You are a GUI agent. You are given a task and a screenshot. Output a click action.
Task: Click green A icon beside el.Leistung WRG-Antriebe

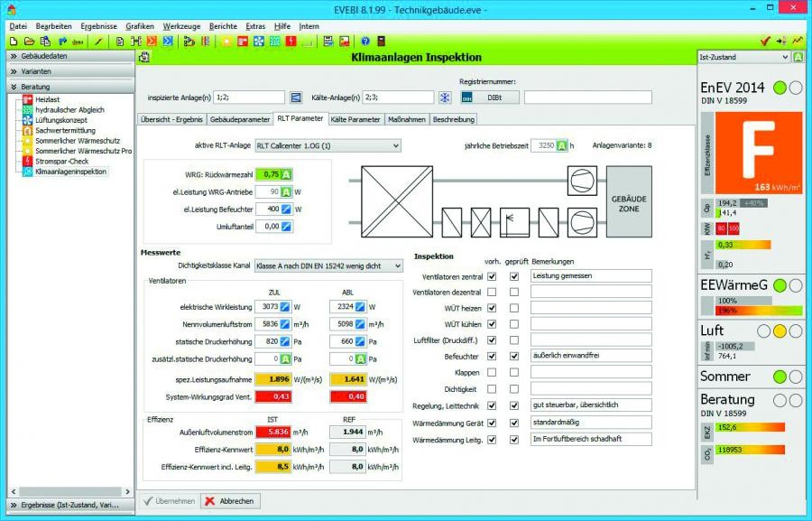[286, 192]
